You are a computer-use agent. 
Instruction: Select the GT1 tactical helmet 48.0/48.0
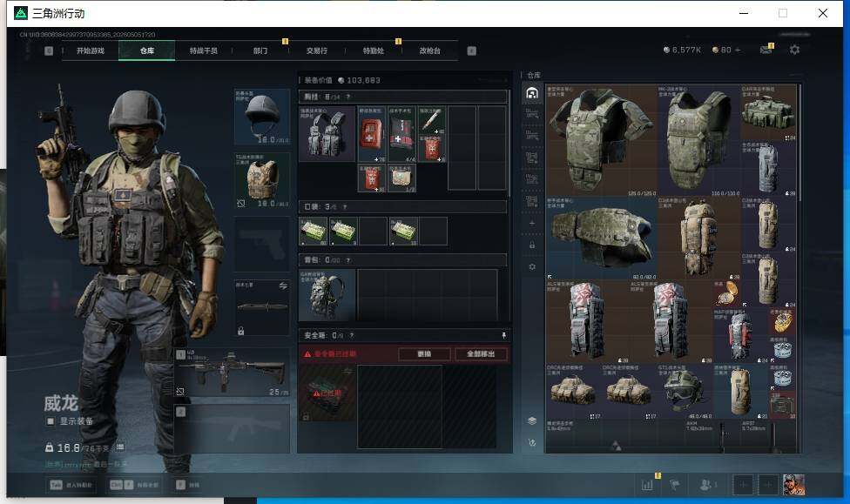(685, 392)
